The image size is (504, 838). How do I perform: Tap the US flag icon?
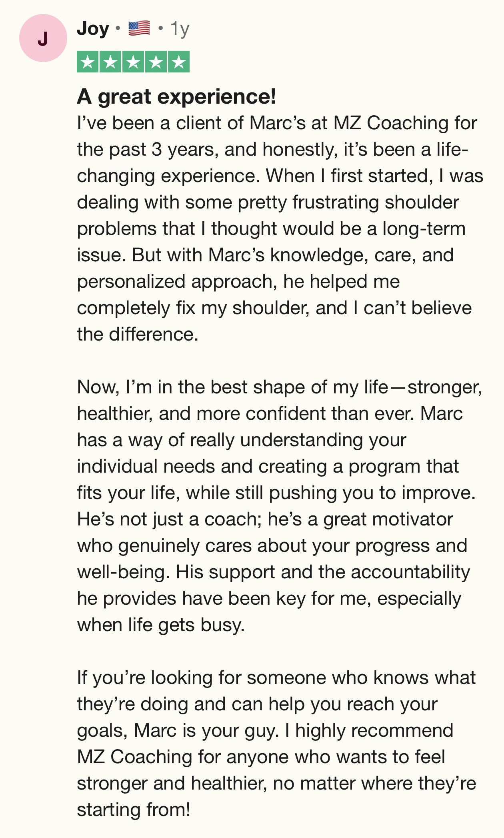[139, 28]
